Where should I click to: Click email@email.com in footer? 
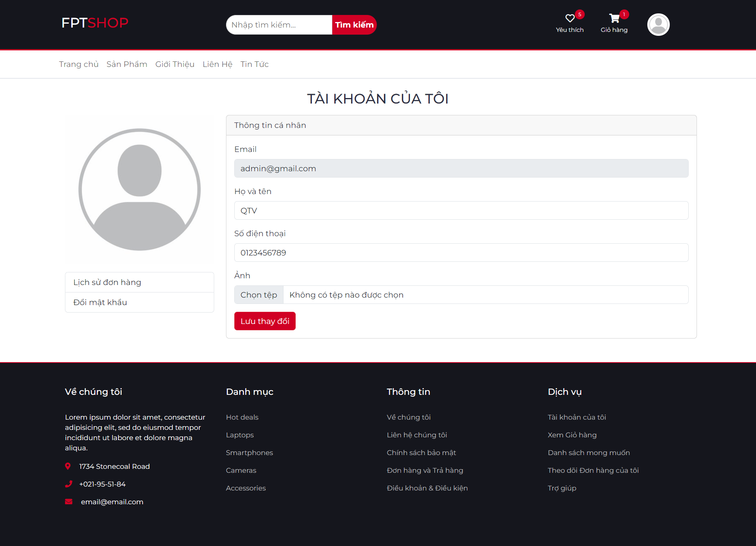click(112, 502)
